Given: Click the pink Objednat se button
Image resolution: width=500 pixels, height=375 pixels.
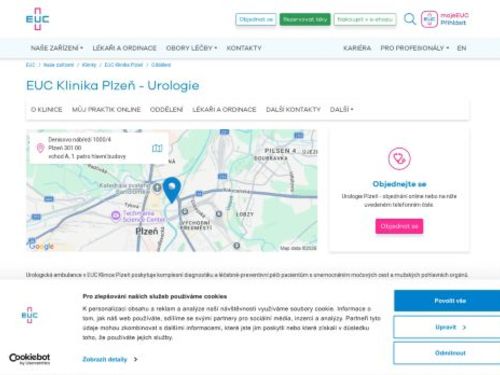Looking at the screenshot, I should pos(399,226).
